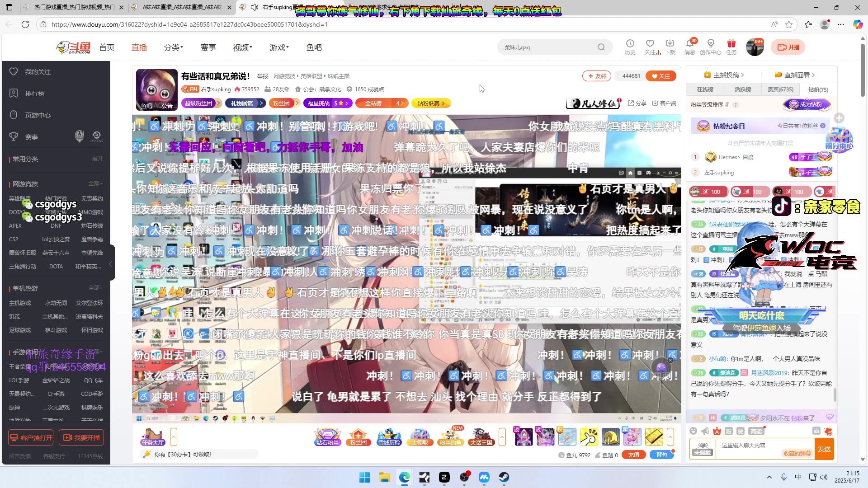Switch to the 贵宾(6735) tab
Screen dimensions: 868x488
(780, 89)
